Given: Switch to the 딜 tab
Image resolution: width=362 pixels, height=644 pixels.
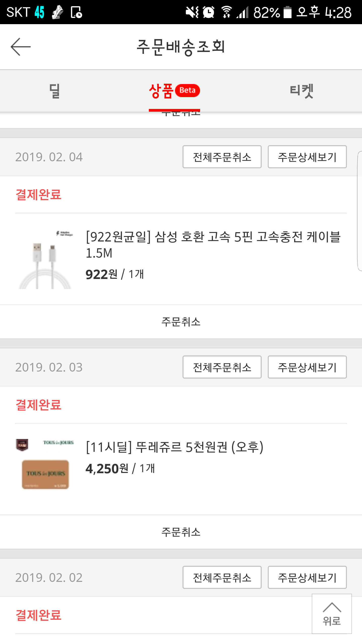Looking at the screenshot, I should coord(55,91).
